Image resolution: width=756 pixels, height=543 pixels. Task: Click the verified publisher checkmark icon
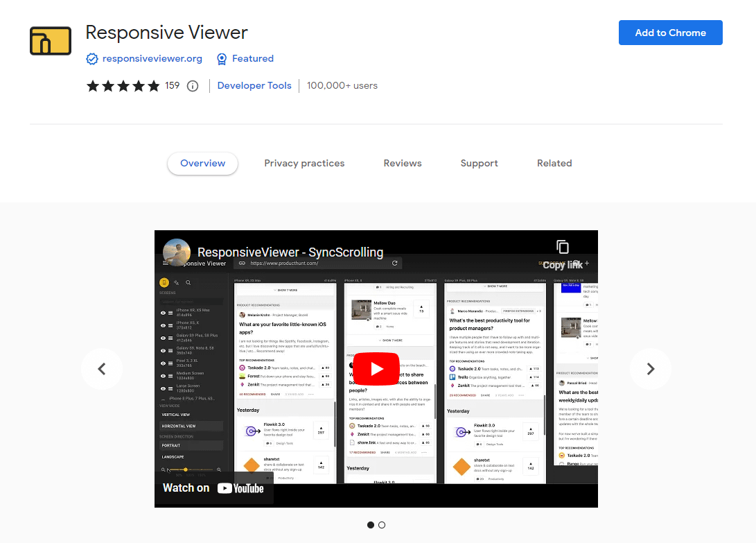pos(92,59)
